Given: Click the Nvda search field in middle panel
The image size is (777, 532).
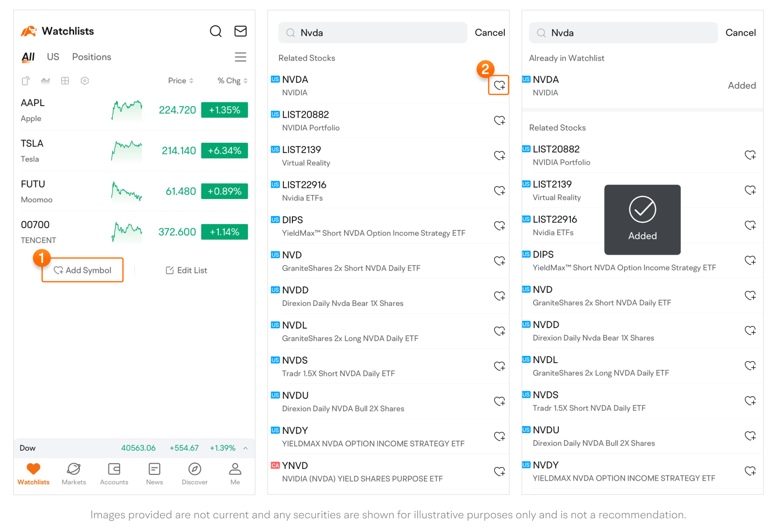Looking at the screenshot, I should click(373, 33).
